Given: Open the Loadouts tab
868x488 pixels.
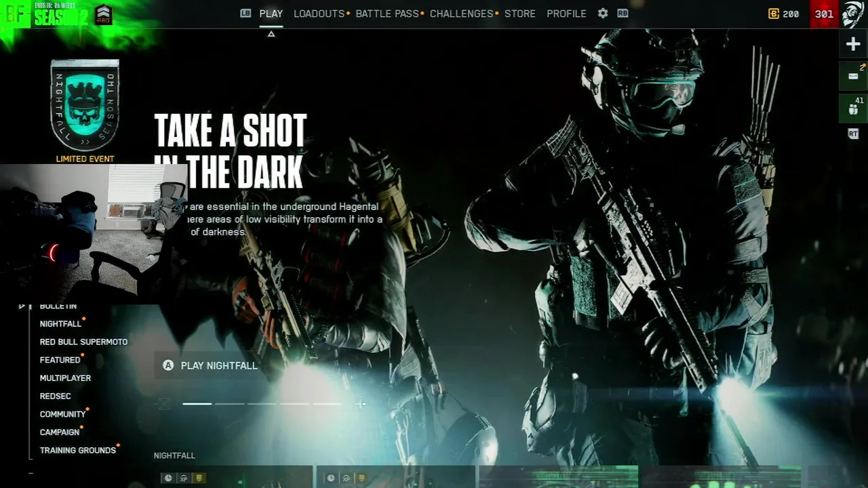Looking at the screenshot, I should click(319, 14).
